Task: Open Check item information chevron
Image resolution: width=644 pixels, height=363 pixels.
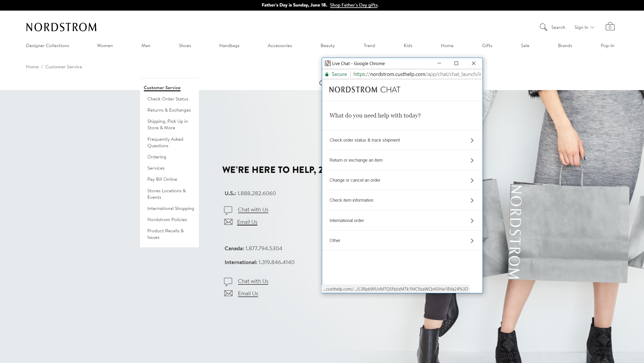Action: (472, 200)
